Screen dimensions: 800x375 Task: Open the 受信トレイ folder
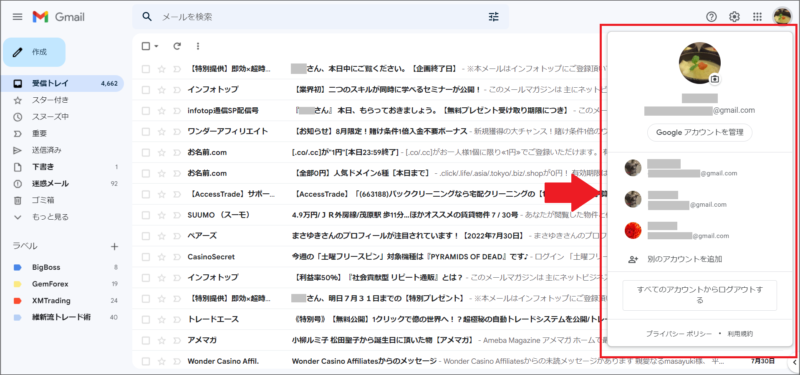point(62,83)
